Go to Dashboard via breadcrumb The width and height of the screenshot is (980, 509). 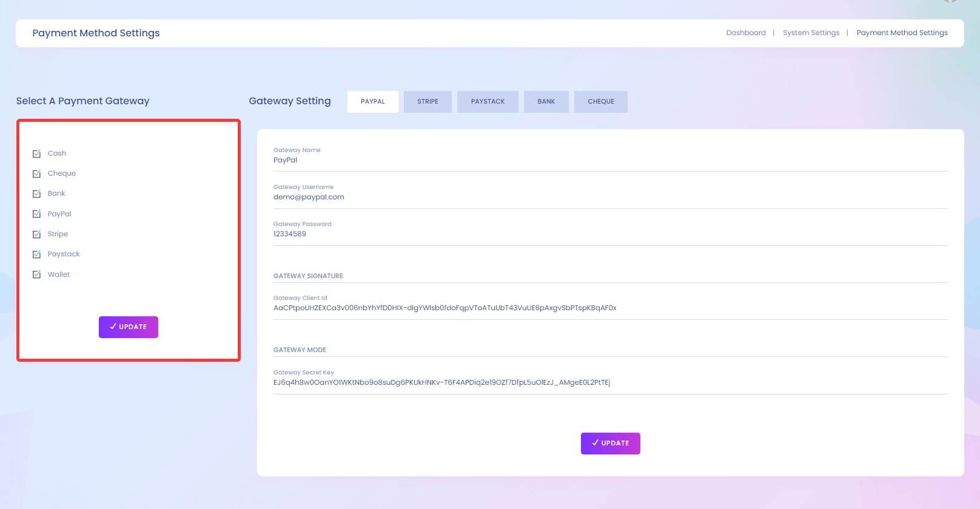click(746, 33)
